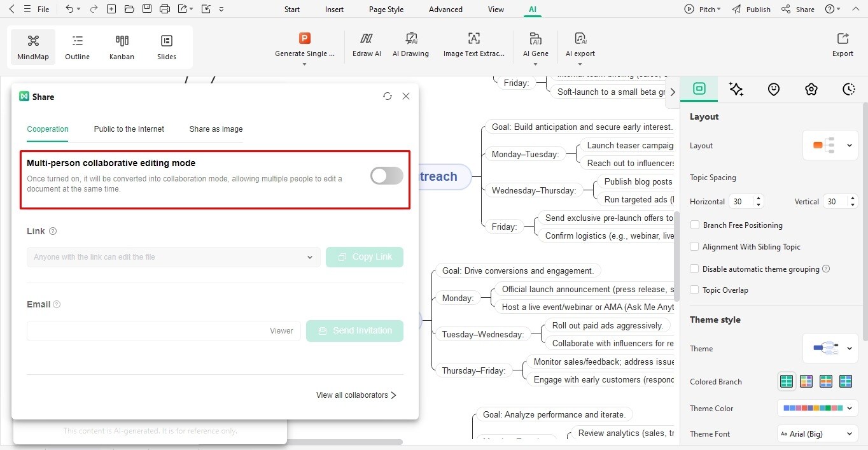Viewport: 868px width, 450px height.
Task: Open Slides view mode
Action: tap(166, 46)
